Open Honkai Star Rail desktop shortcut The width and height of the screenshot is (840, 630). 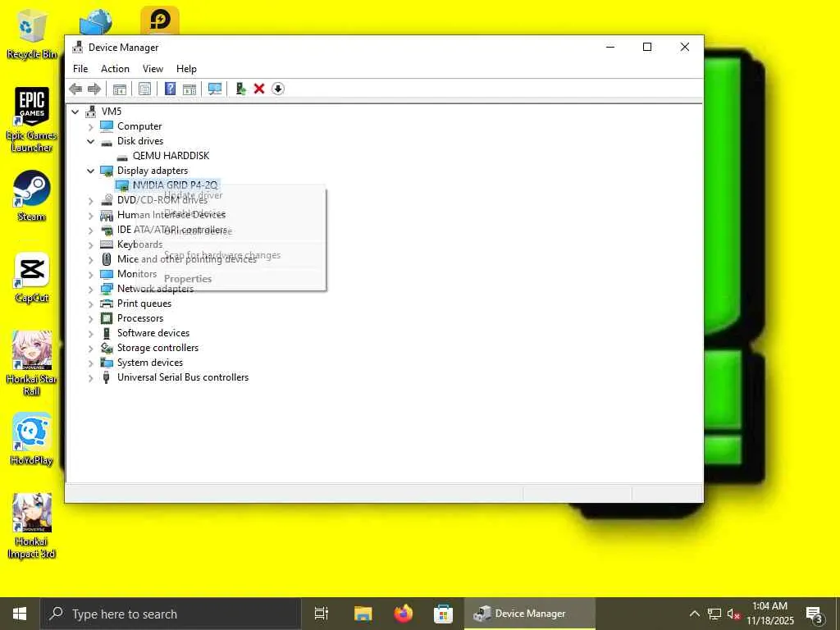pyautogui.click(x=32, y=363)
